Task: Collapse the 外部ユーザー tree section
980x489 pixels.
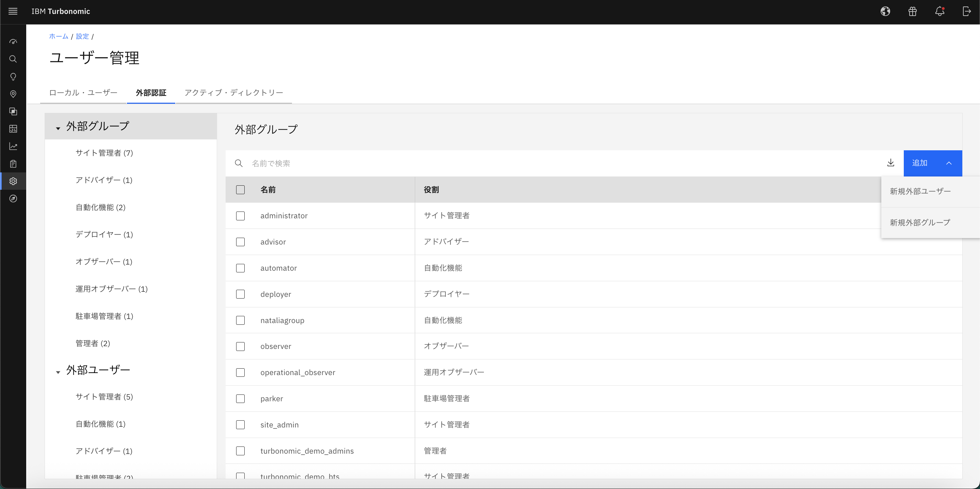Action: (x=58, y=372)
